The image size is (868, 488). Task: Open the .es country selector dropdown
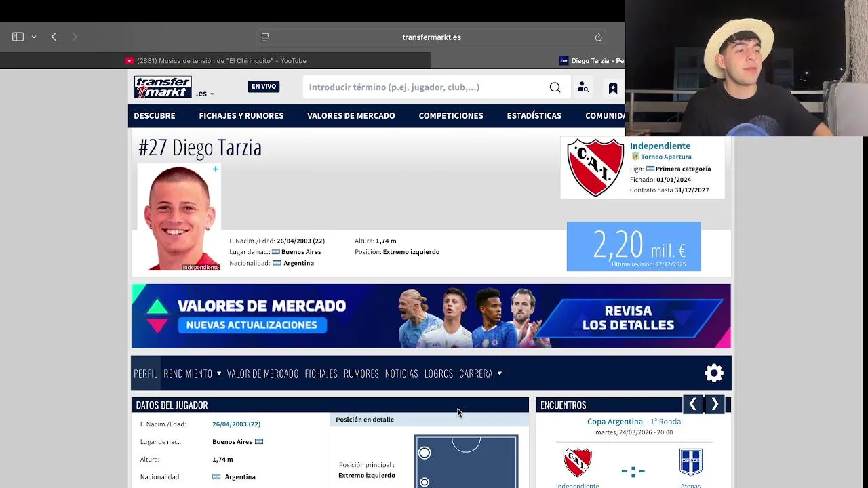(205, 94)
